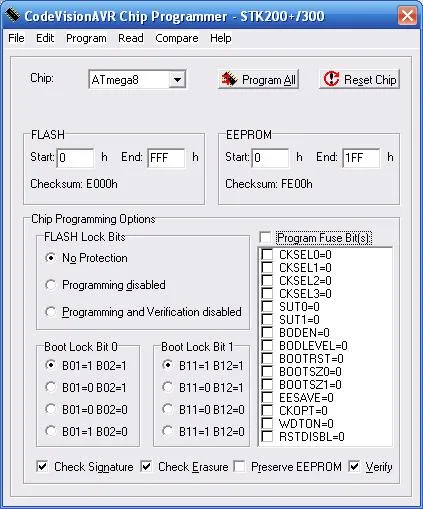Enable the Program Fuse Bit(s) checkbox

[x=265, y=238]
